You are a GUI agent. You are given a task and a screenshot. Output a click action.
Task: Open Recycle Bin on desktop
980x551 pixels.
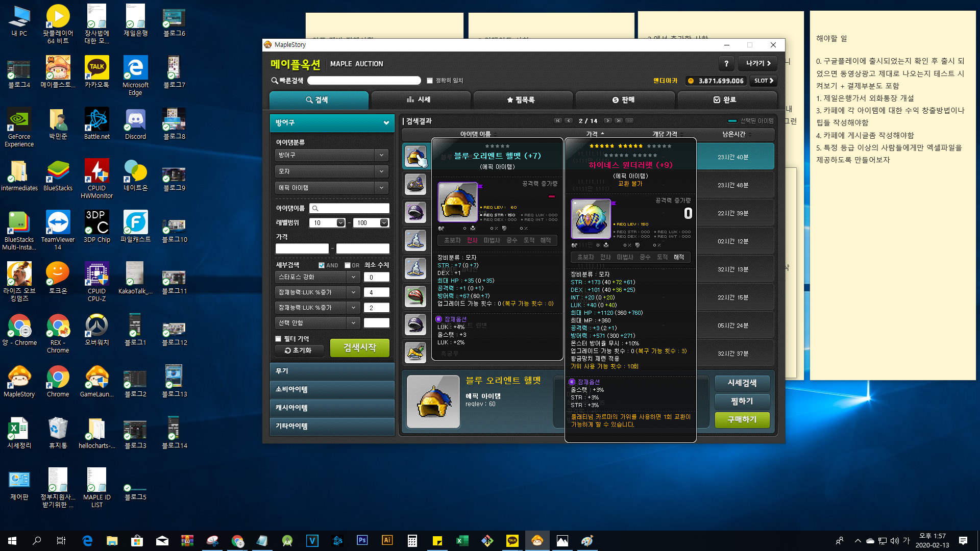58,433
